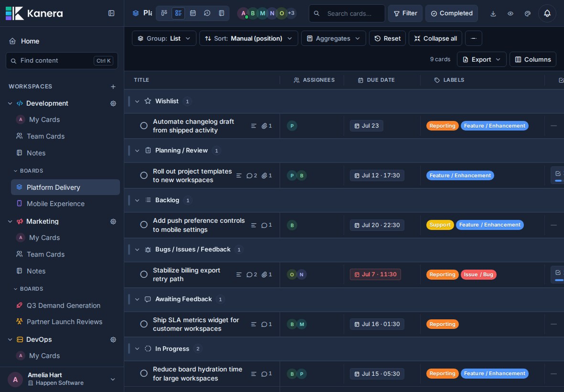Click assignee O on Stabilize billing export
This screenshot has width=564, height=392.
pos(292,274)
